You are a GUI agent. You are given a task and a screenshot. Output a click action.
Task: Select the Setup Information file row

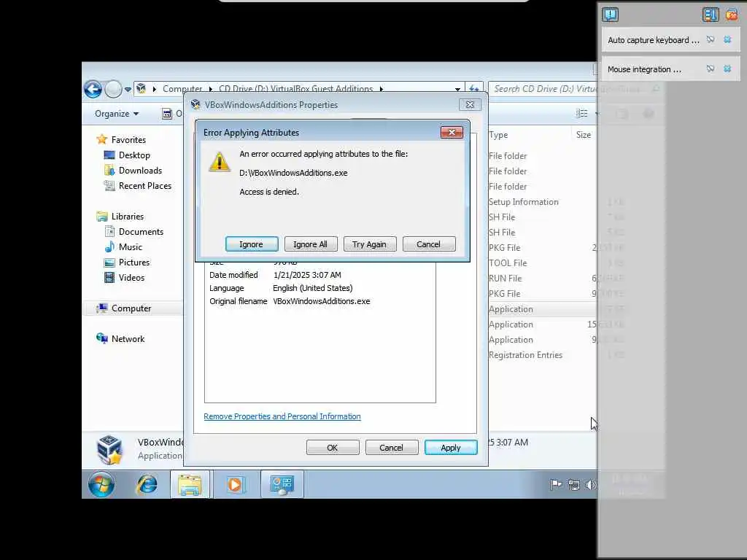click(x=523, y=202)
